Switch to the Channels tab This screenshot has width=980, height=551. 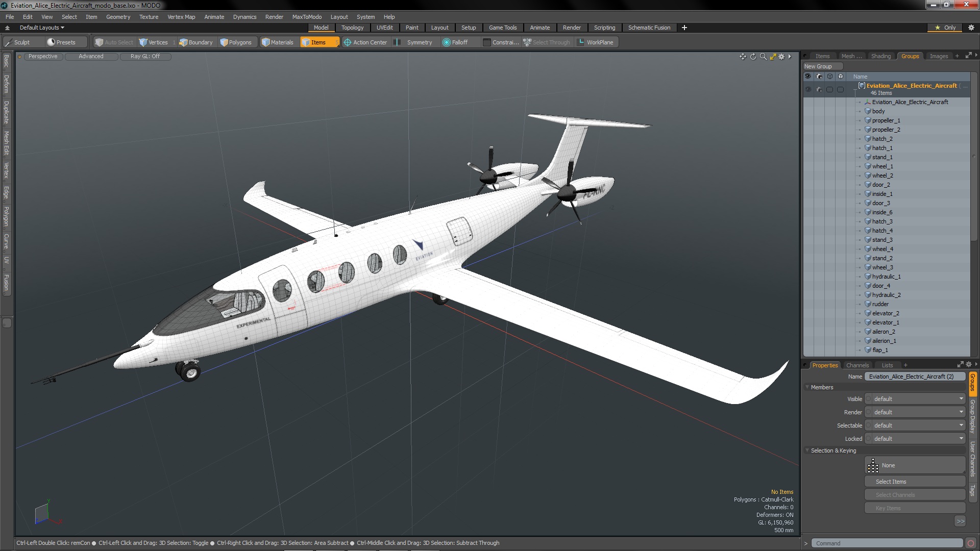coord(857,365)
